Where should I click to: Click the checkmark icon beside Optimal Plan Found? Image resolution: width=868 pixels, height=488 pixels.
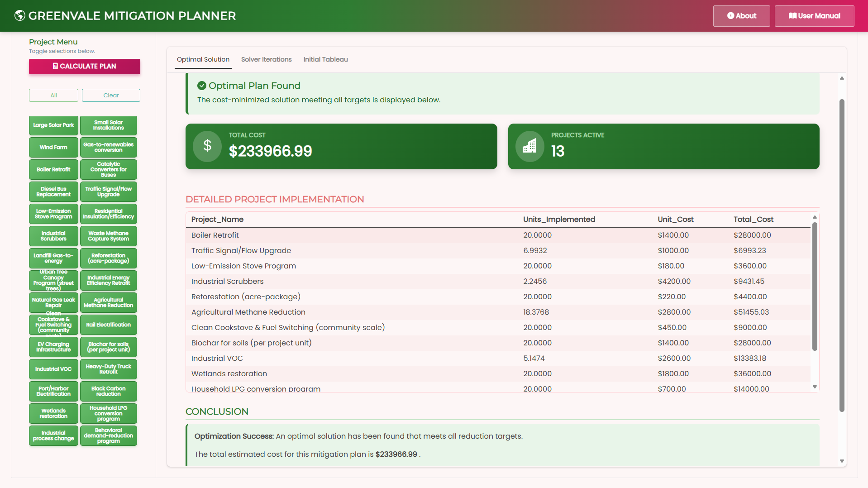202,85
